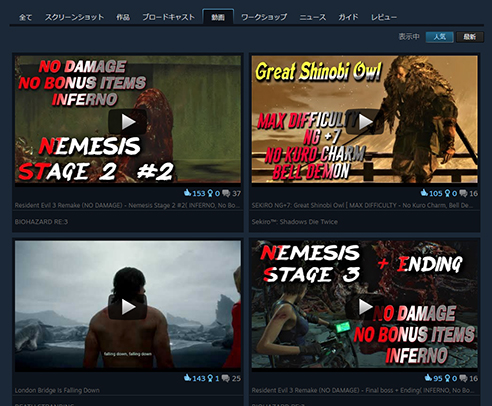Select the 人気 sort toggle

(439, 37)
